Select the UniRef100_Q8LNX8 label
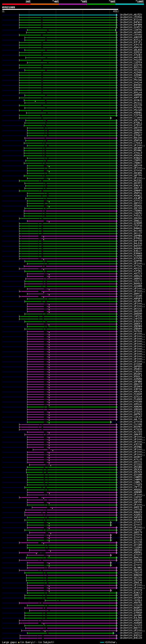This screenshot has height=644, width=146. pos(131,50)
